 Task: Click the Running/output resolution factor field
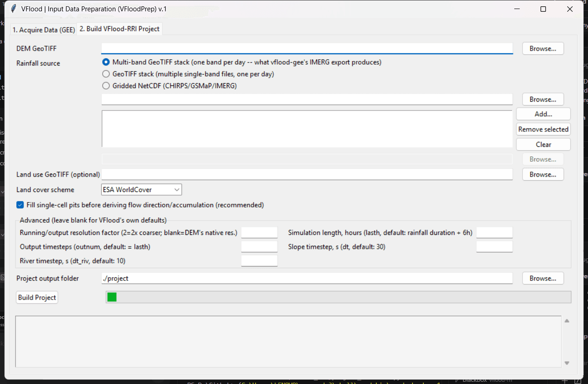(x=259, y=233)
